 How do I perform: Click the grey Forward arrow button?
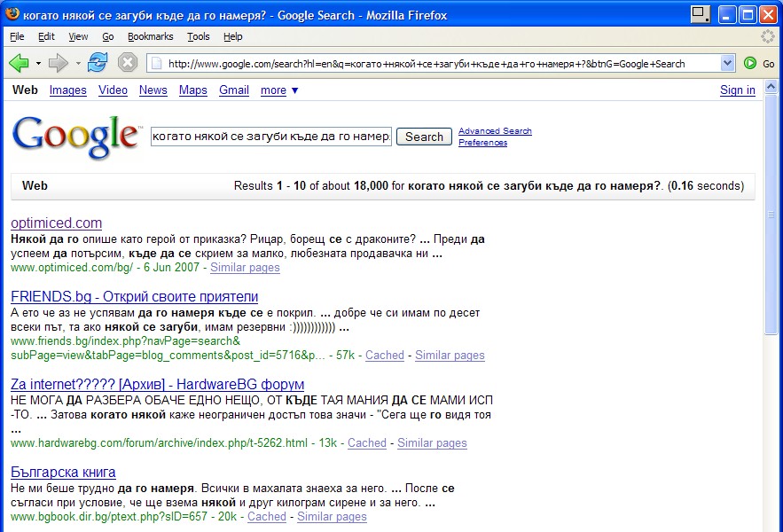[x=59, y=64]
